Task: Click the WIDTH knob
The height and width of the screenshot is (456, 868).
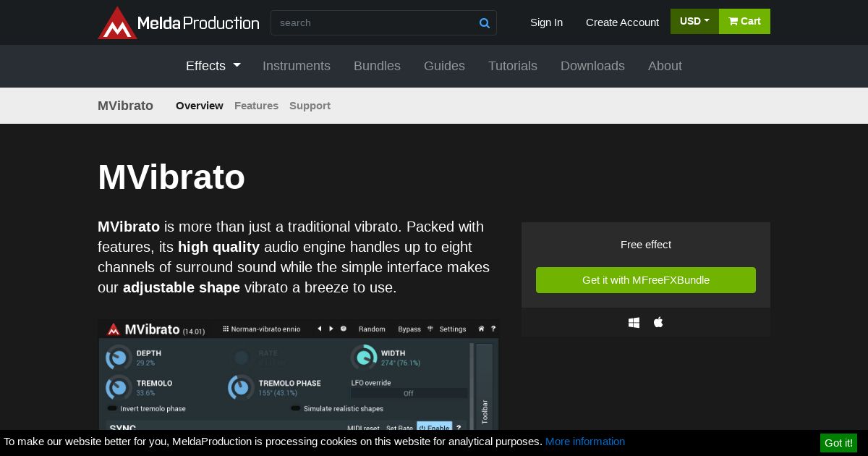Action: (364, 358)
